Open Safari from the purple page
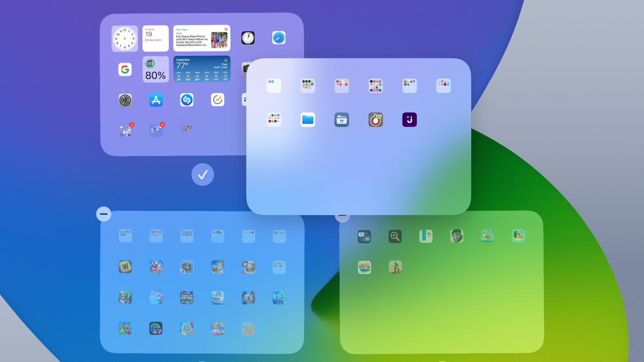 tap(279, 38)
